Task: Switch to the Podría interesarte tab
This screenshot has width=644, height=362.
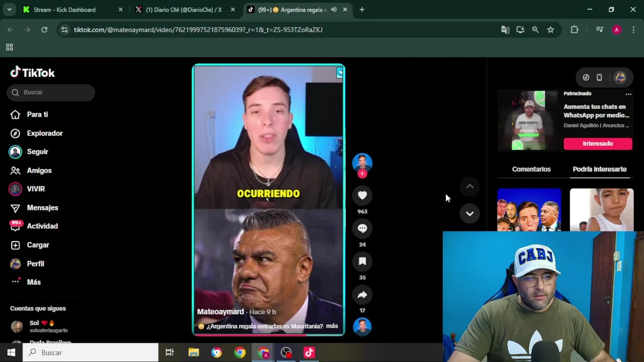Action: [600, 169]
